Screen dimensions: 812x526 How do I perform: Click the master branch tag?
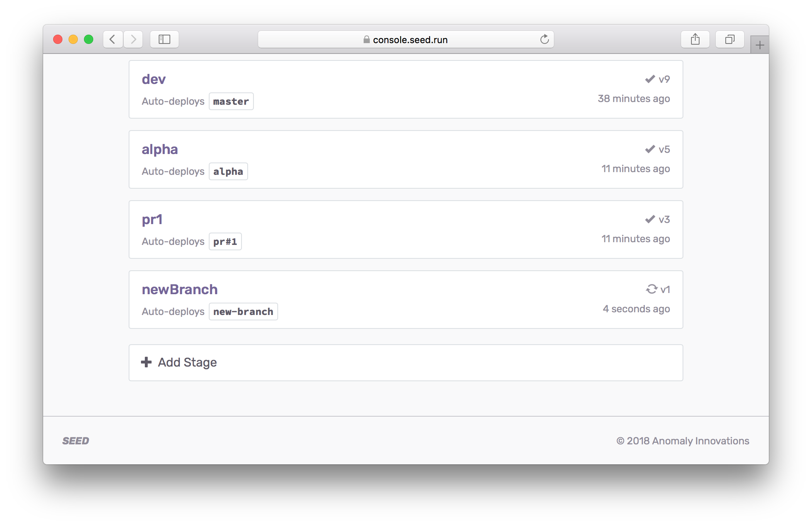(231, 101)
